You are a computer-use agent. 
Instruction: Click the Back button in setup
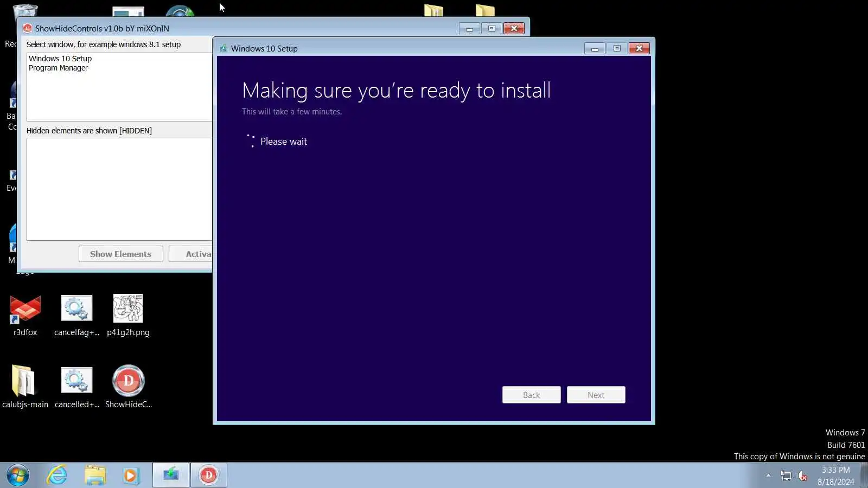532,395
